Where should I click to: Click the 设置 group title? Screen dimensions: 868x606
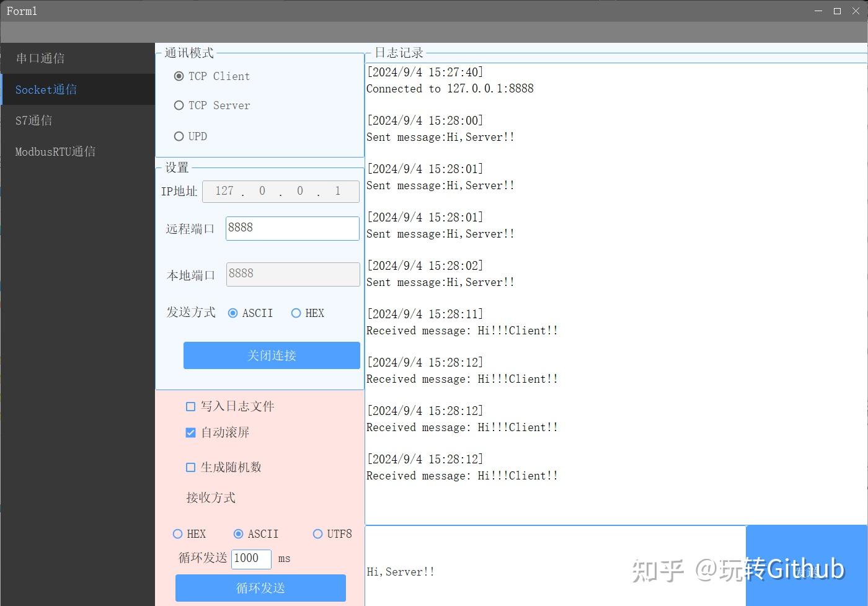[177, 167]
